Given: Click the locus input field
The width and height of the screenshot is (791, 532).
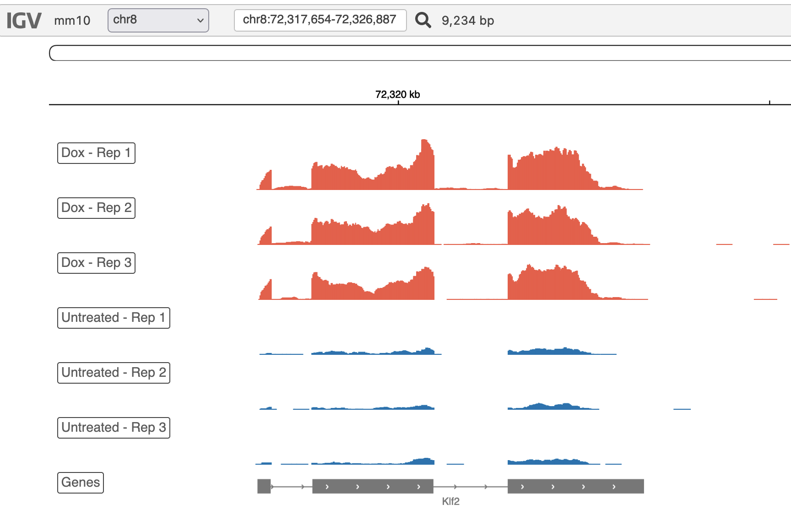Looking at the screenshot, I should point(320,20).
